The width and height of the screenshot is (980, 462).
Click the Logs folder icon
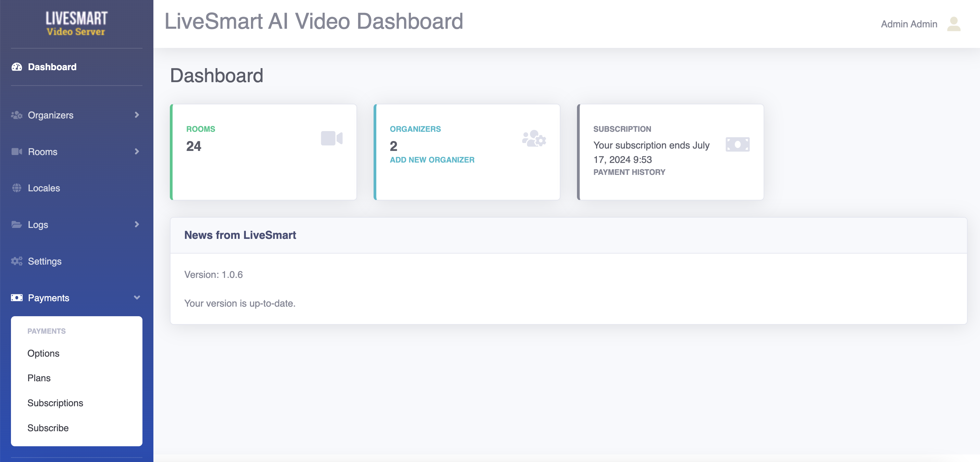pyautogui.click(x=17, y=225)
